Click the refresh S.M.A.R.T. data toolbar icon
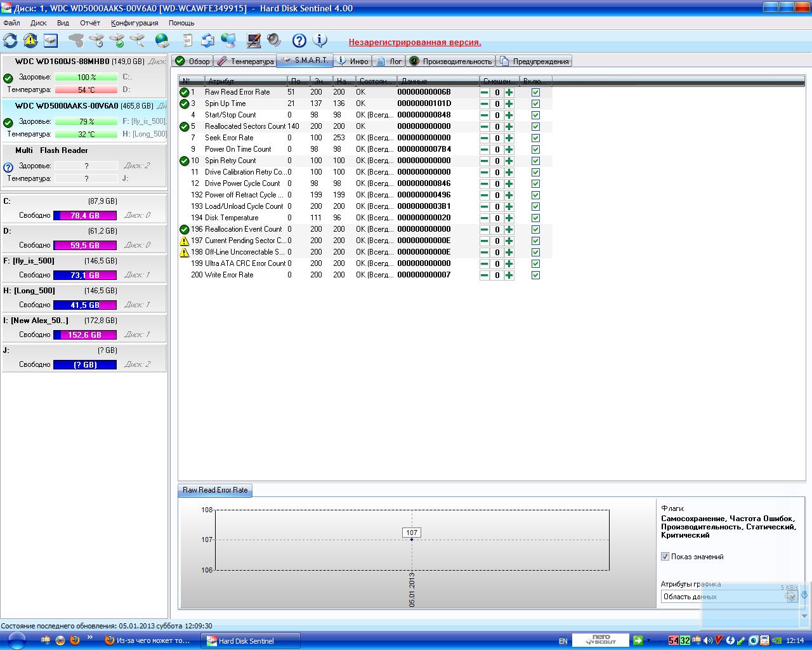This screenshot has width=812, height=650. click(x=10, y=41)
